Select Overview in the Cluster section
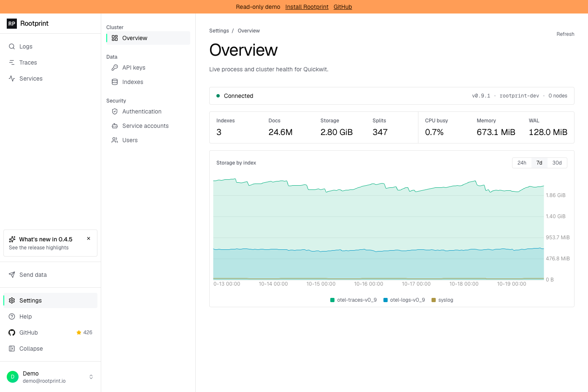The width and height of the screenshot is (588, 392). pyautogui.click(x=148, y=38)
